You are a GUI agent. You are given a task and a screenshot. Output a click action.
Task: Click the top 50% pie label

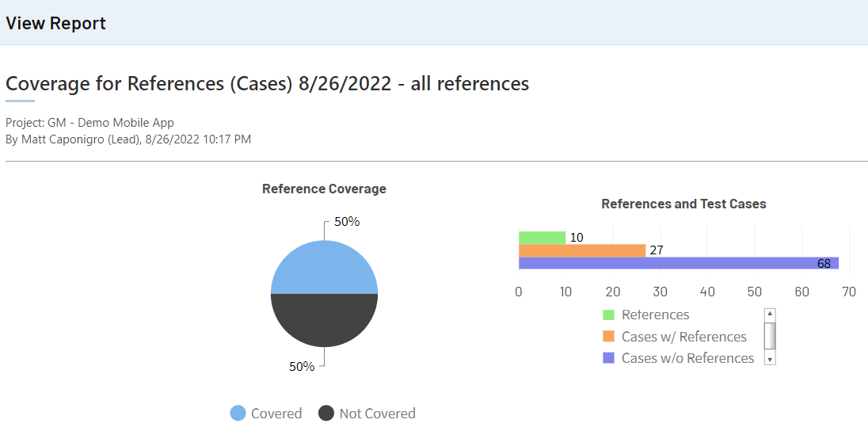pos(347,222)
